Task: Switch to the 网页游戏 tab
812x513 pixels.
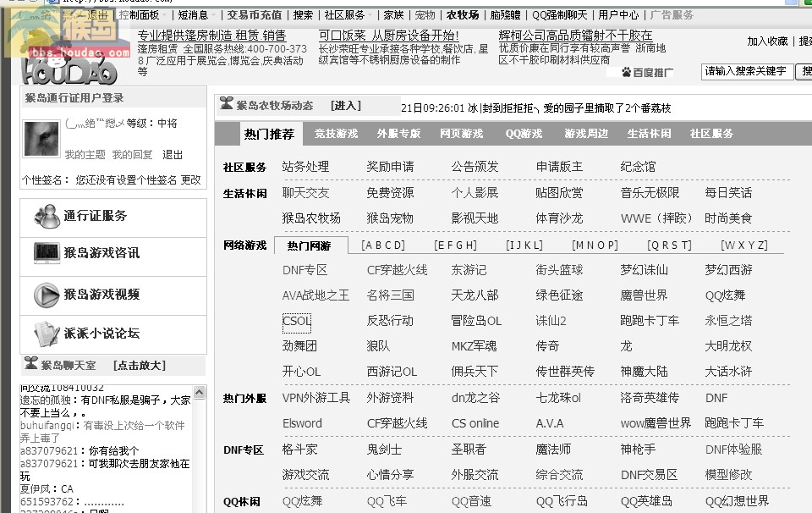Action: 462,134
